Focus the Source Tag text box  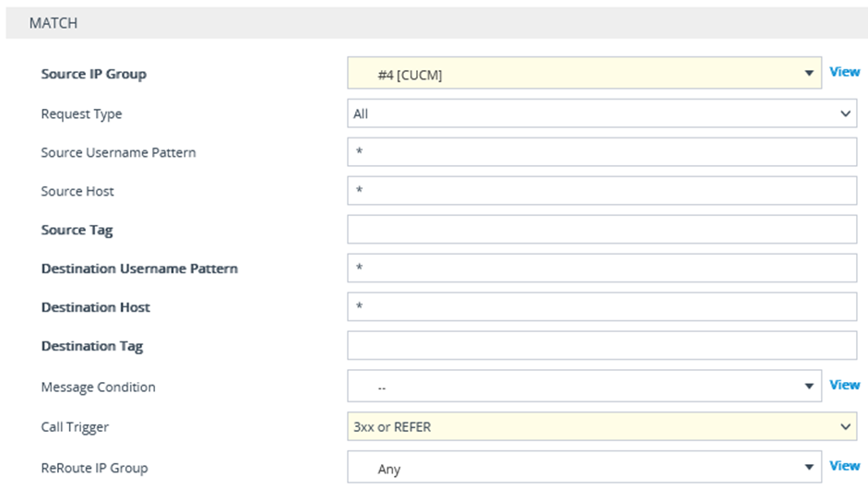click(601, 230)
